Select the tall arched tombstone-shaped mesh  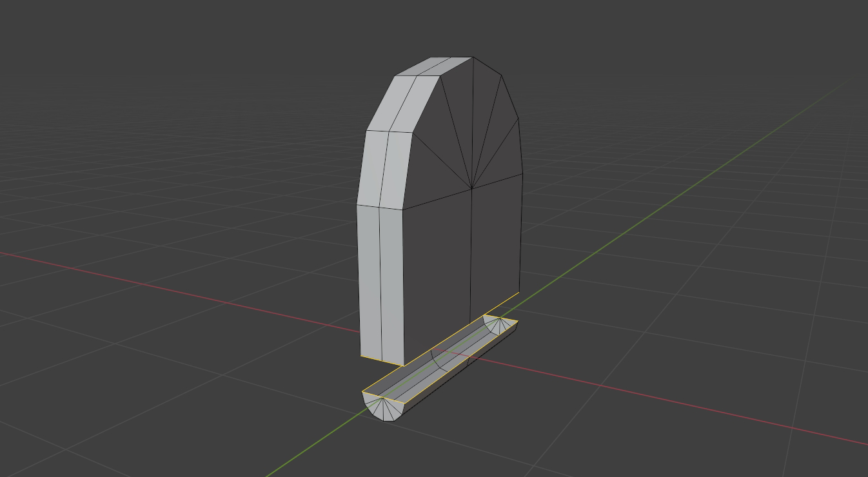click(440, 213)
